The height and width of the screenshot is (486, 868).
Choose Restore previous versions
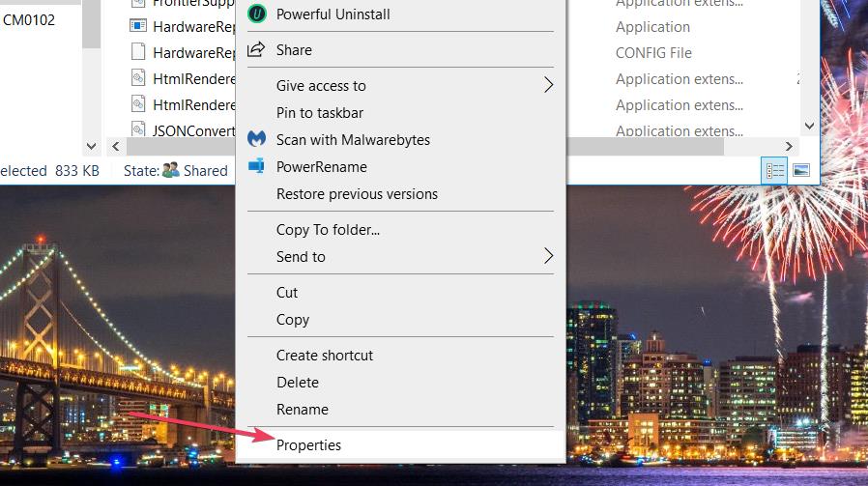pyautogui.click(x=357, y=193)
